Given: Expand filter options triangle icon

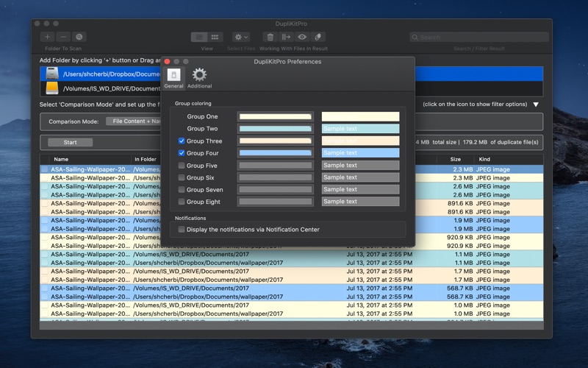Looking at the screenshot, I should pos(536,105).
